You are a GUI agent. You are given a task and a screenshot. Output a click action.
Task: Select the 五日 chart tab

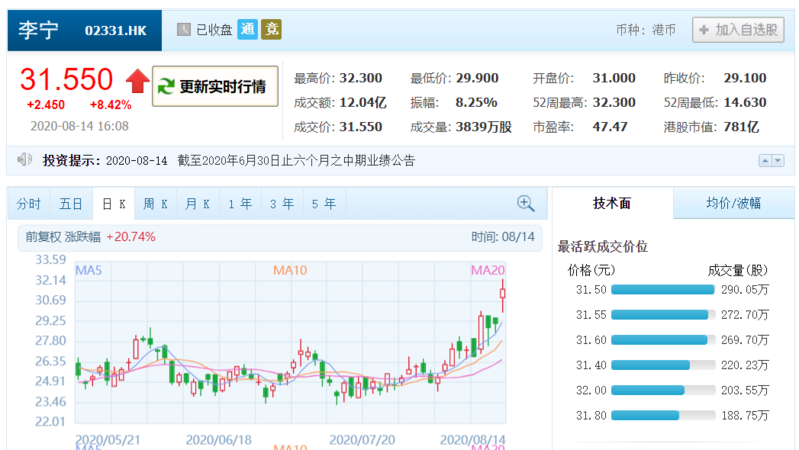click(x=71, y=204)
